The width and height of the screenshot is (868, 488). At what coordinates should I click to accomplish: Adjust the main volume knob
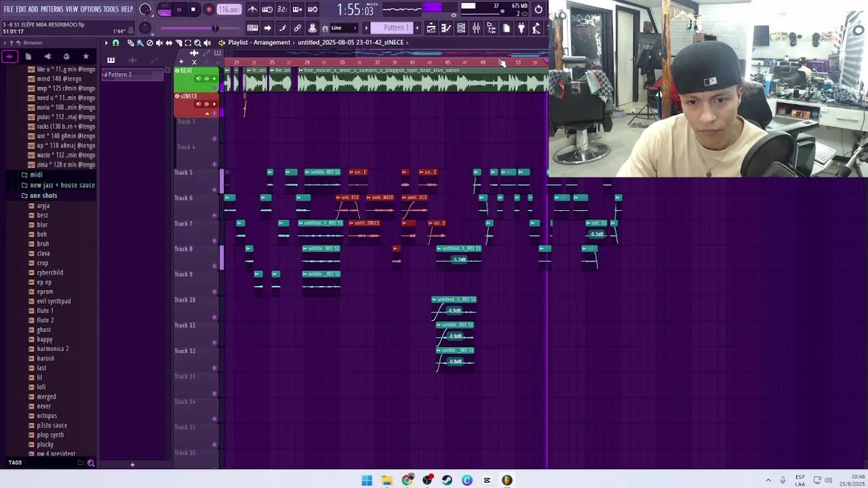(145, 9)
